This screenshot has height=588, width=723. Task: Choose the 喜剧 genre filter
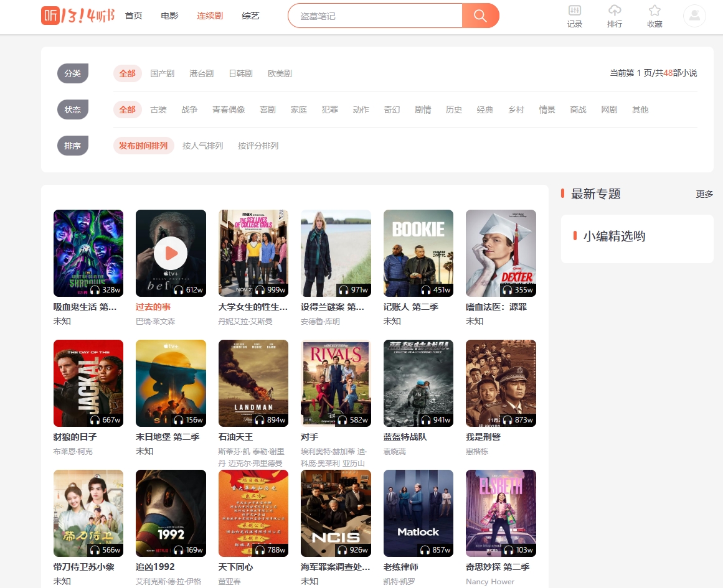(267, 110)
